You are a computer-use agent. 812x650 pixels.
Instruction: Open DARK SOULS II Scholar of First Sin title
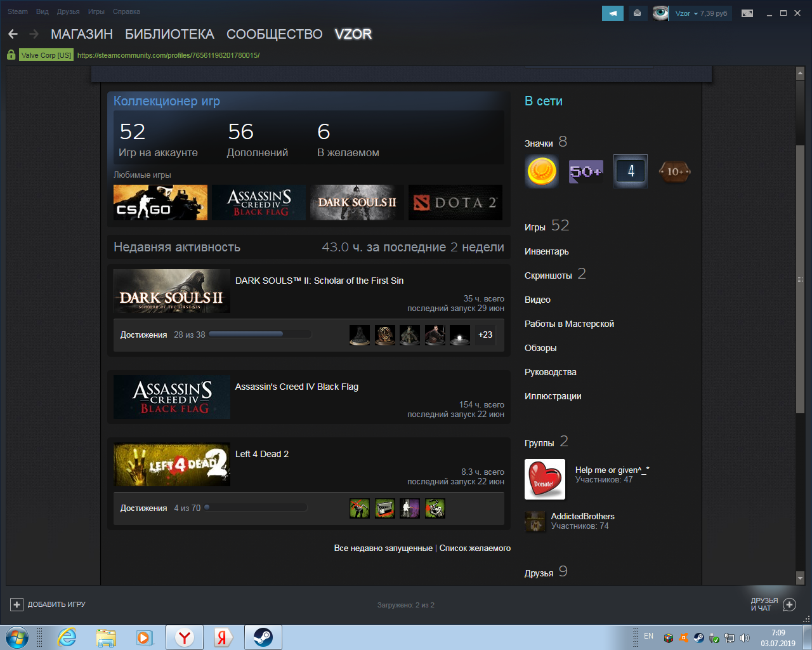coord(319,281)
